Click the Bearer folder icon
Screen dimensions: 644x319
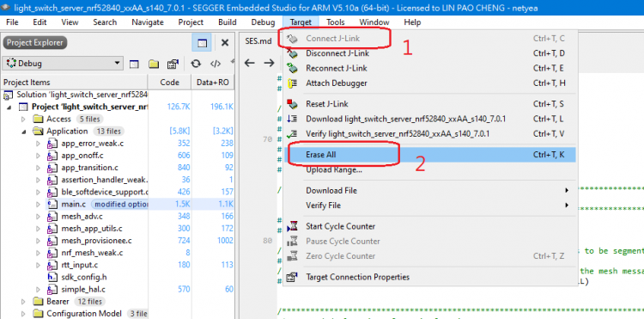[x=38, y=302]
